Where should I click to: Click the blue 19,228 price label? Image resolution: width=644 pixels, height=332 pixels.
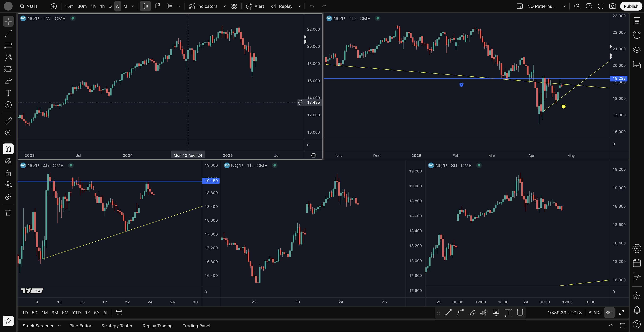(619, 79)
